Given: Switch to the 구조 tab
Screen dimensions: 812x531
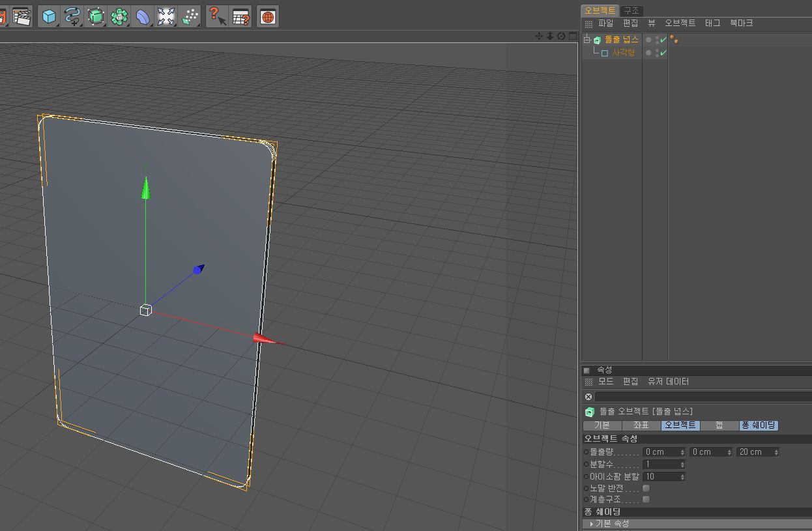Looking at the screenshot, I should [x=631, y=10].
